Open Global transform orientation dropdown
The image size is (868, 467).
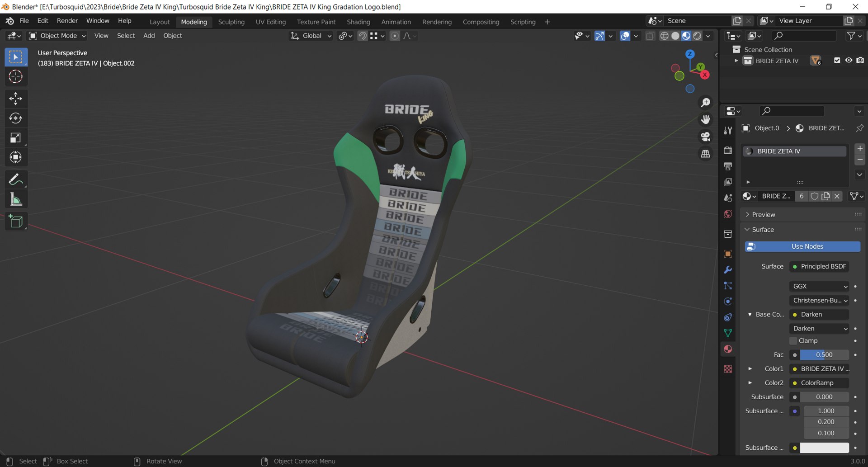tap(311, 36)
